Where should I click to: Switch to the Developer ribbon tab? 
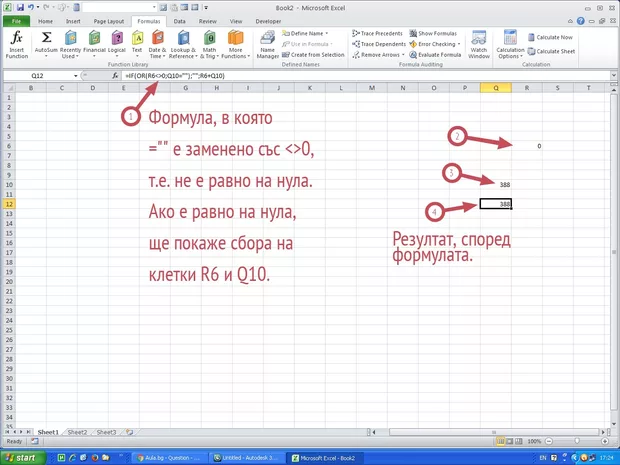pyautogui.click(x=268, y=21)
